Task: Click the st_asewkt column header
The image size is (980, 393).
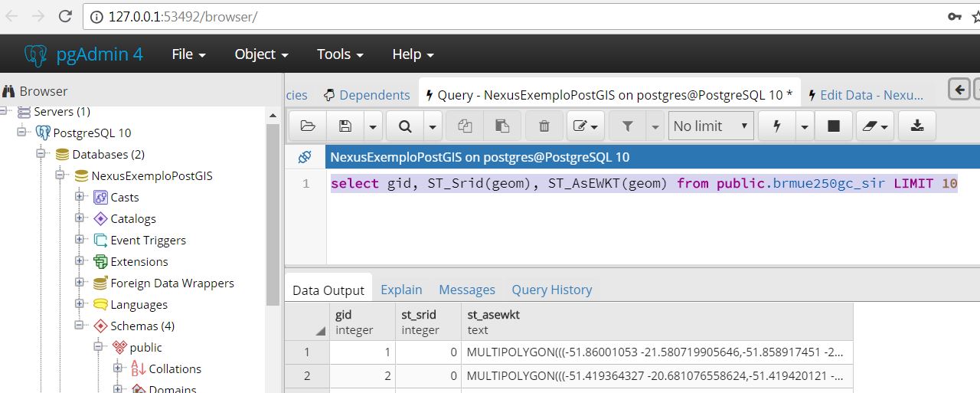Action: pyautogui.click(x=657, y=322)
